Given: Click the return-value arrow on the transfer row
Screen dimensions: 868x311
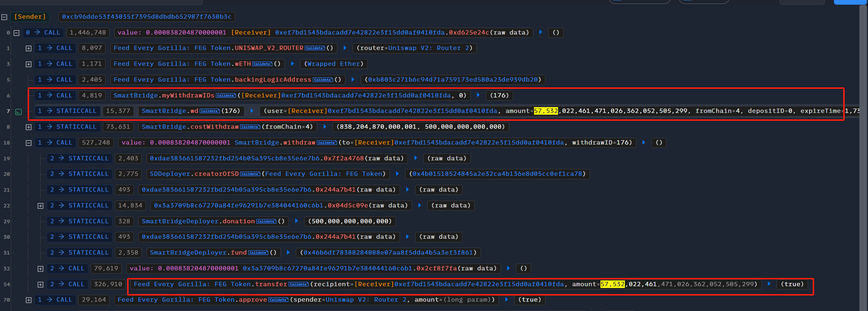Looking at the screenshot, I should pyautogui.click(x=769, y=284).
